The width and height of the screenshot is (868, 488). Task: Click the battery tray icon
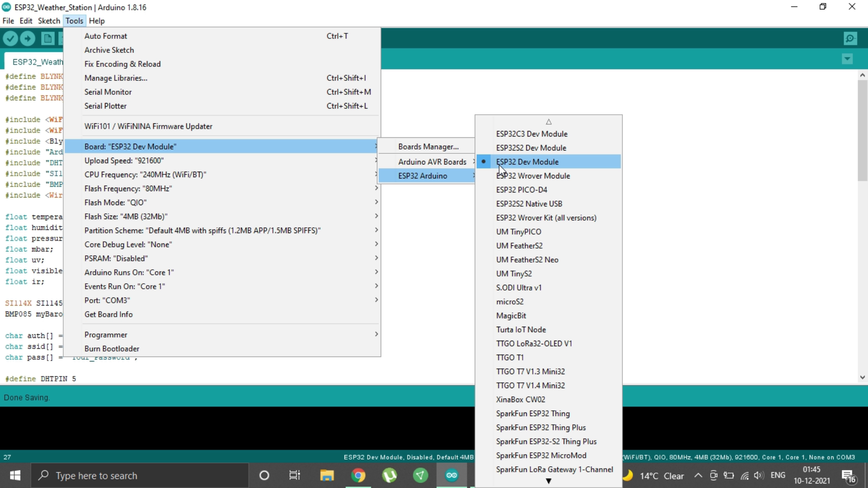click(729, 475)
